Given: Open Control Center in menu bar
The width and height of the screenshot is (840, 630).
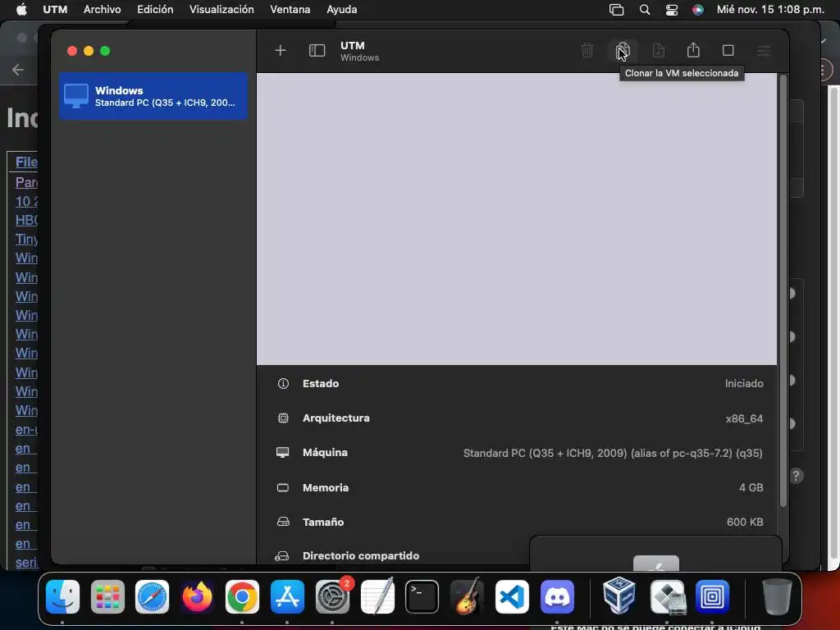Looking at the screenshot, I should (x=671, y=10).
